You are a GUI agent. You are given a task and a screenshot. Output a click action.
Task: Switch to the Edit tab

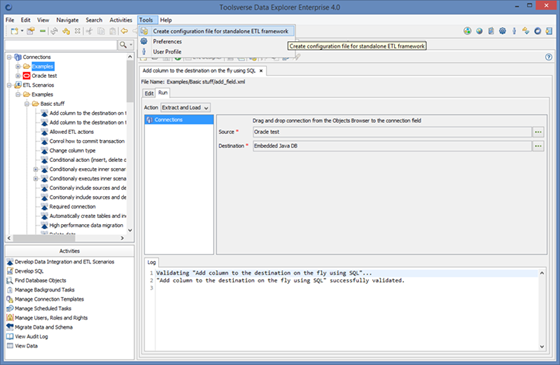149,93
